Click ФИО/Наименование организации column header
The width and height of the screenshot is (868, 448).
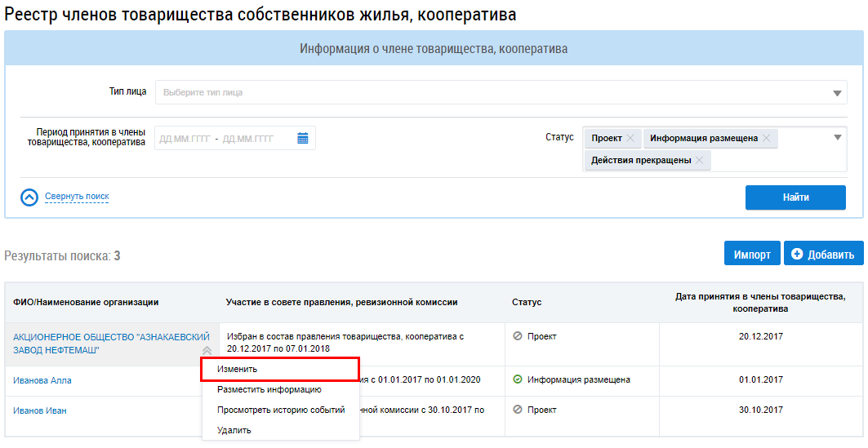(86, 302)
